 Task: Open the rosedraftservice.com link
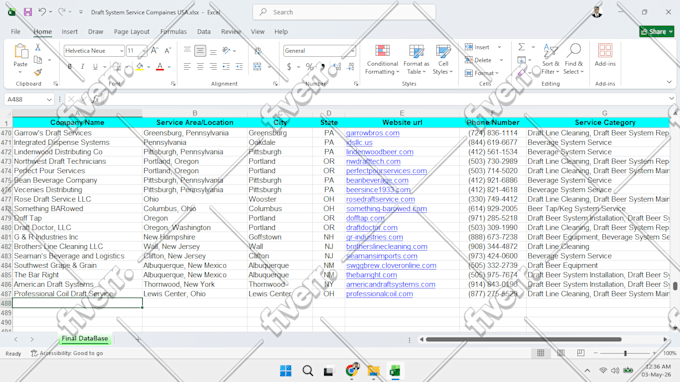click(380, 199)
